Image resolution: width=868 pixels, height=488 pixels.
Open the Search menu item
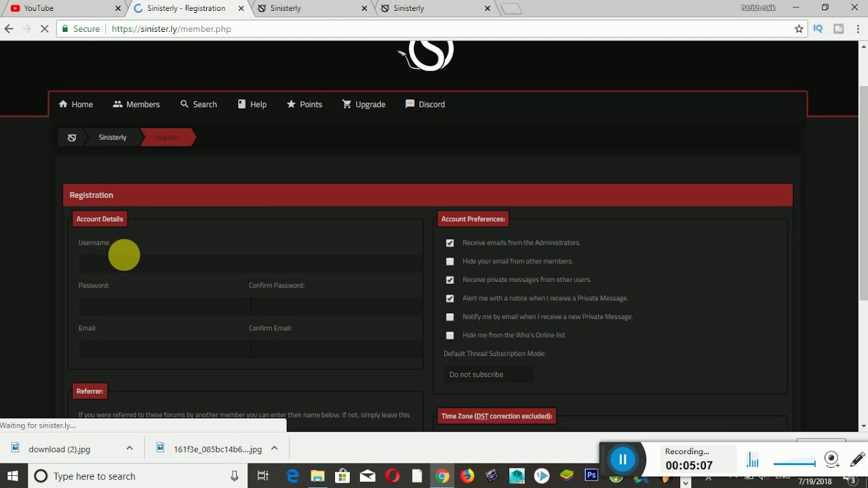(199, 104)
